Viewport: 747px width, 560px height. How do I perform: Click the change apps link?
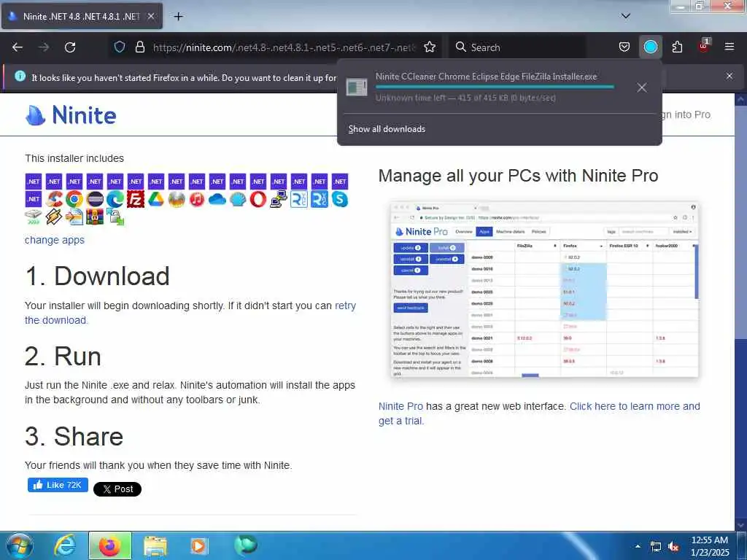[x=55, y=240]
